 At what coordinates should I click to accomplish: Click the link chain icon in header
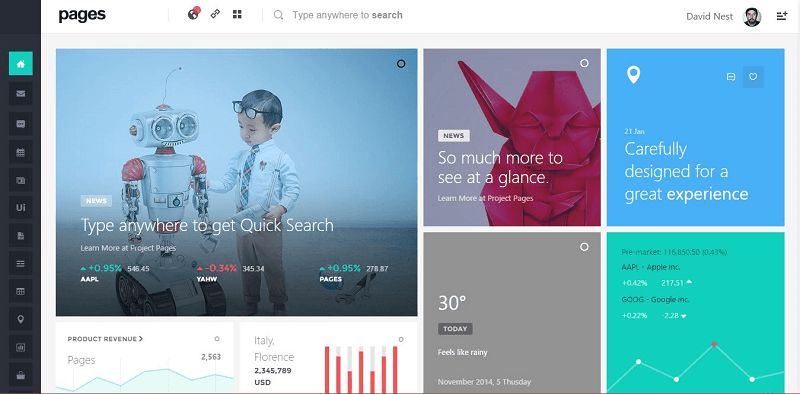point(215,14)
